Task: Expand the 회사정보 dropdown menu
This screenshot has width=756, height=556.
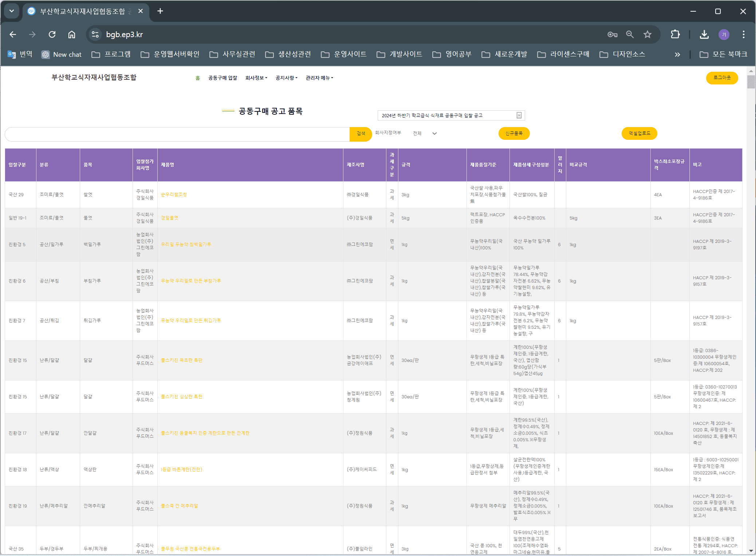Action: click(x=256, y=78)
